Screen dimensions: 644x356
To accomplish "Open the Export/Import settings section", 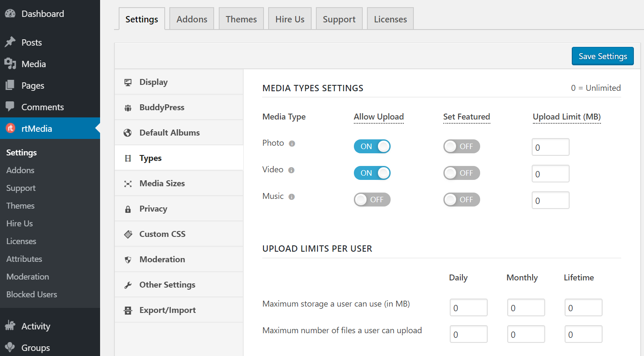I will click(x=167, y=310).
